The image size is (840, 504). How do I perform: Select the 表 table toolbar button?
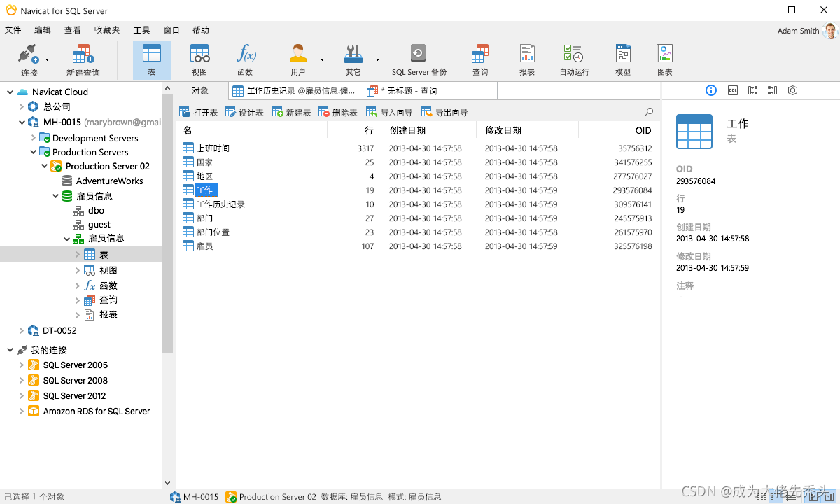152,60
